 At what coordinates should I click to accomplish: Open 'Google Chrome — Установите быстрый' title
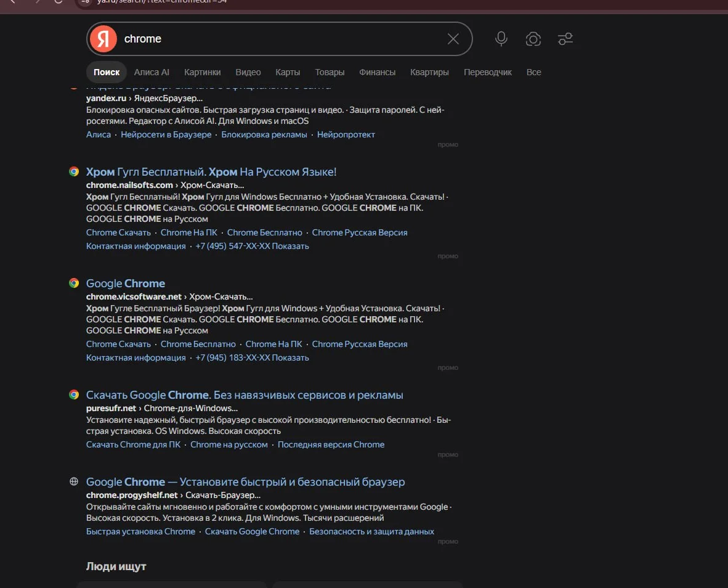coord(245,482)
